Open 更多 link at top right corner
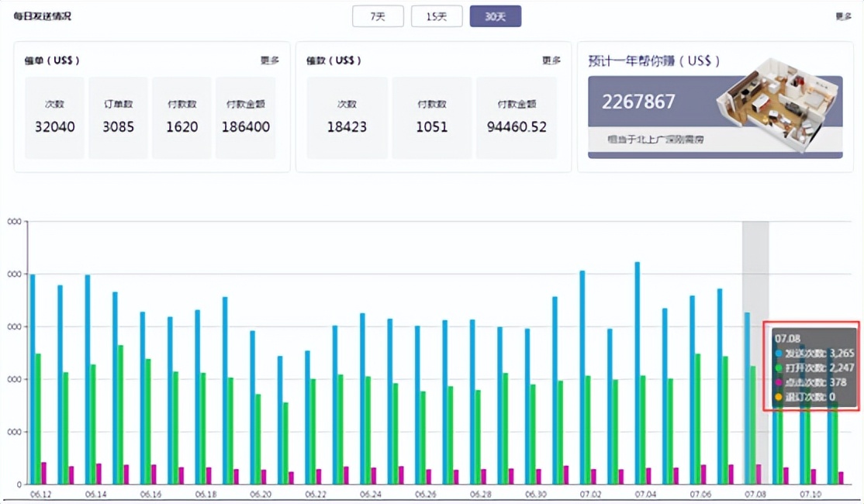This screenshot has height=504, width=864. pos(843,16)
